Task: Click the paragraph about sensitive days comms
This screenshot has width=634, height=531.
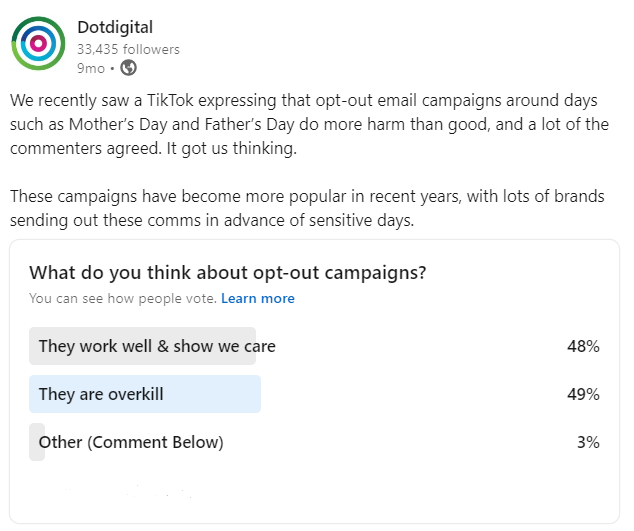Action: point(310,208)
